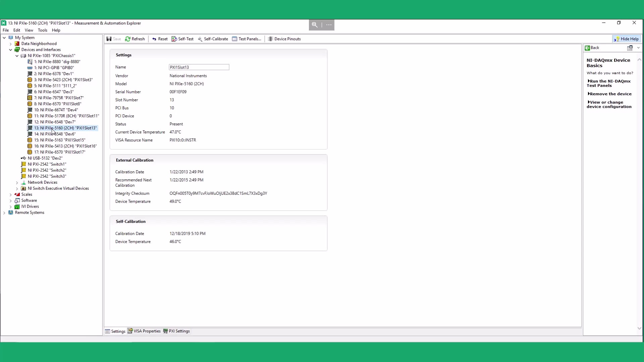644x362 pixels.
Task: Click Remove the device help link
Action: pos(610,94)
